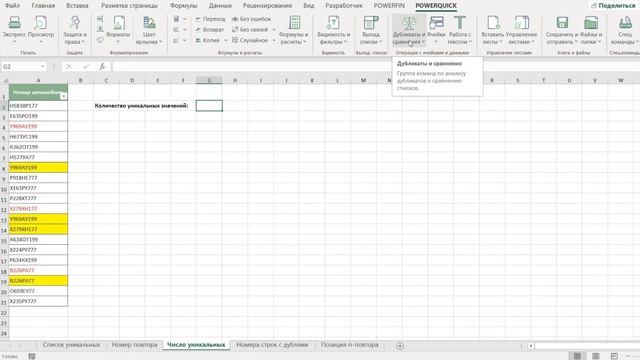
Task: Switch to the Формулы ribbon tab
Action: pyautogui.click(x=184, y=6)
